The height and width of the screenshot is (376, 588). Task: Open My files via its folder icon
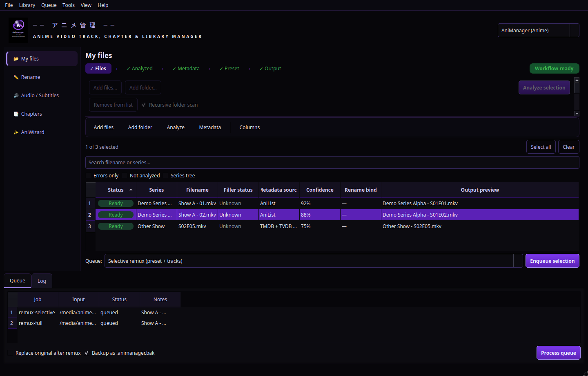[16, 59]
